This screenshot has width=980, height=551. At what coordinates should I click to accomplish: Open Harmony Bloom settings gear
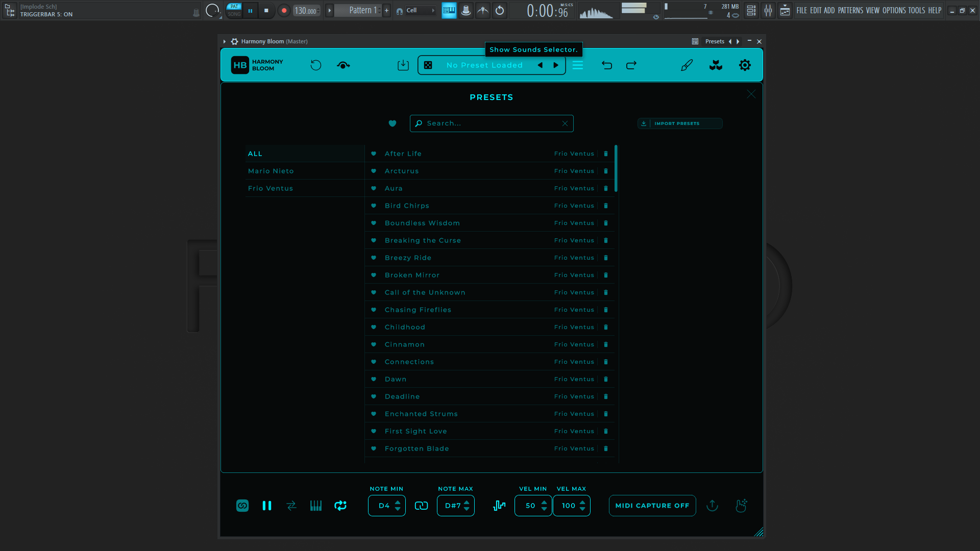pos(745,65)
